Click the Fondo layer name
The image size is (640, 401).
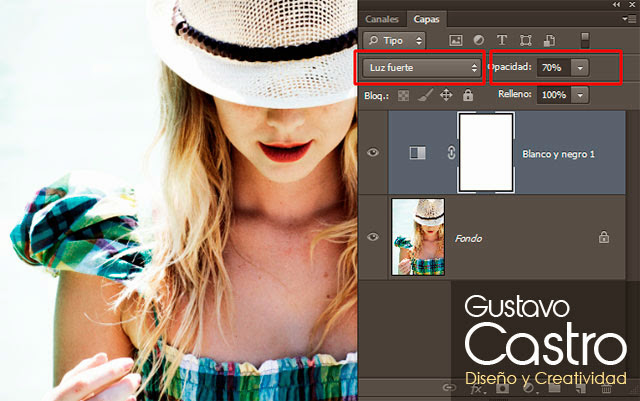click(469, 238)
